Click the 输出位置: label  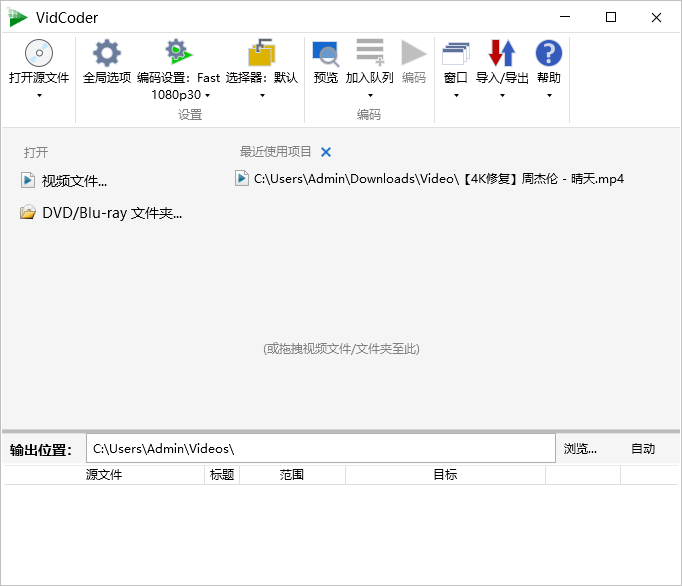[40, 450]
